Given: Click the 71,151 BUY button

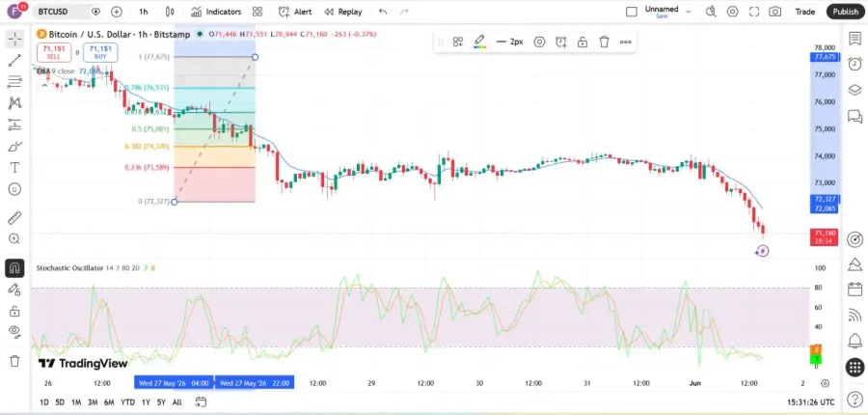Looking at the screenshot, I should tap(100, 53).
